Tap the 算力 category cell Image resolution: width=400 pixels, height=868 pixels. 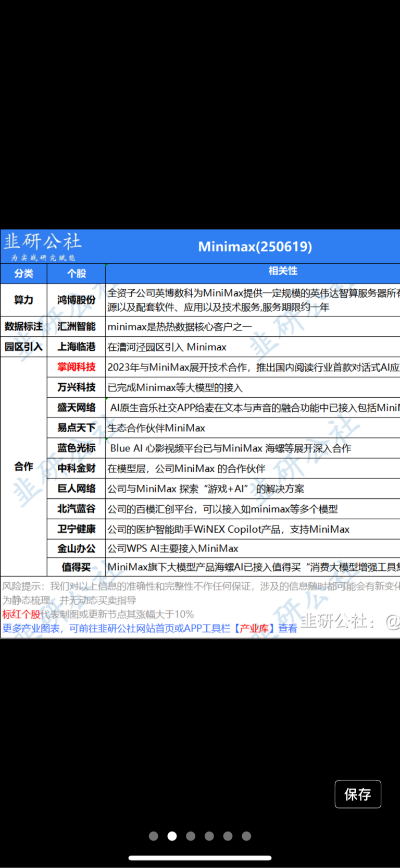click(x=24, y=300)
